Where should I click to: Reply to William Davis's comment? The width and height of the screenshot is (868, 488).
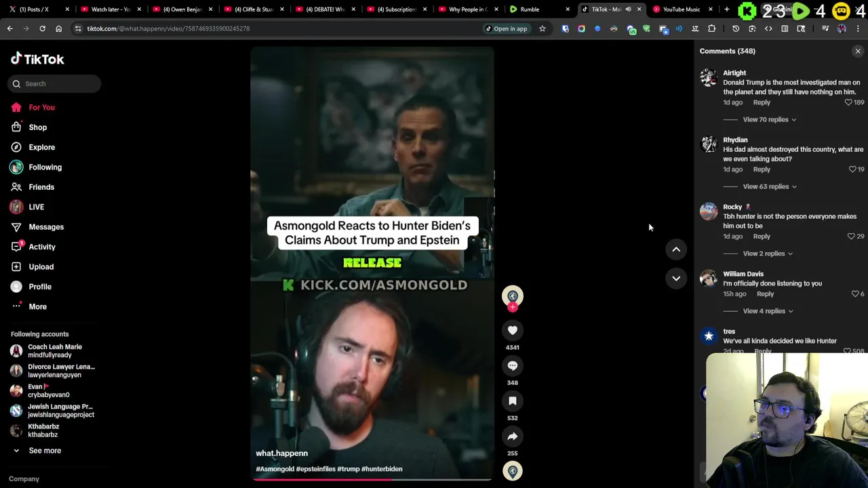765,294
